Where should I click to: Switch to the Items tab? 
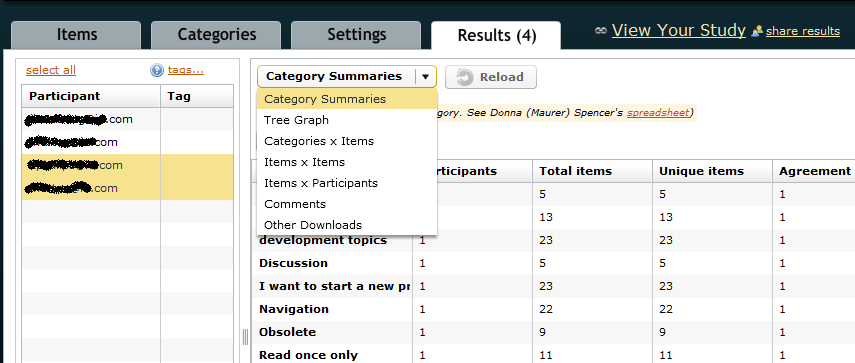coord(76,35)
